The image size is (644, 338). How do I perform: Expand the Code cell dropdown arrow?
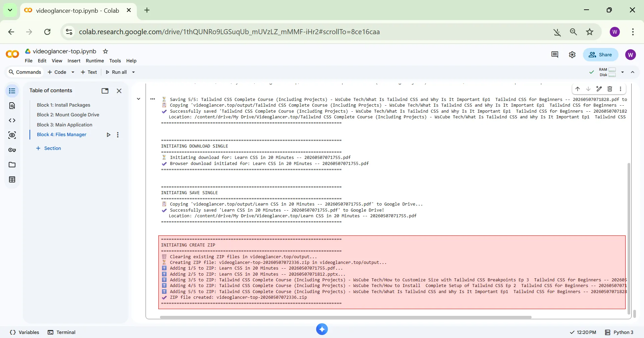click(73, 72)
